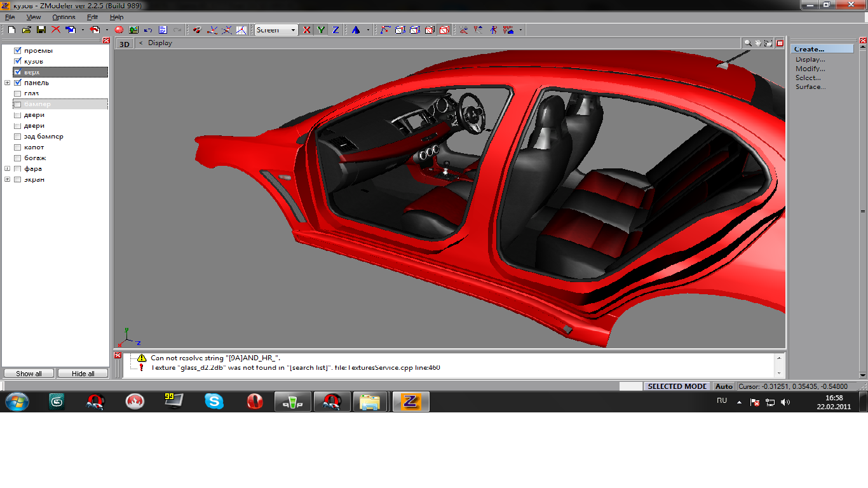
Task: Expand the панель tree node
Action: (7, 83)
